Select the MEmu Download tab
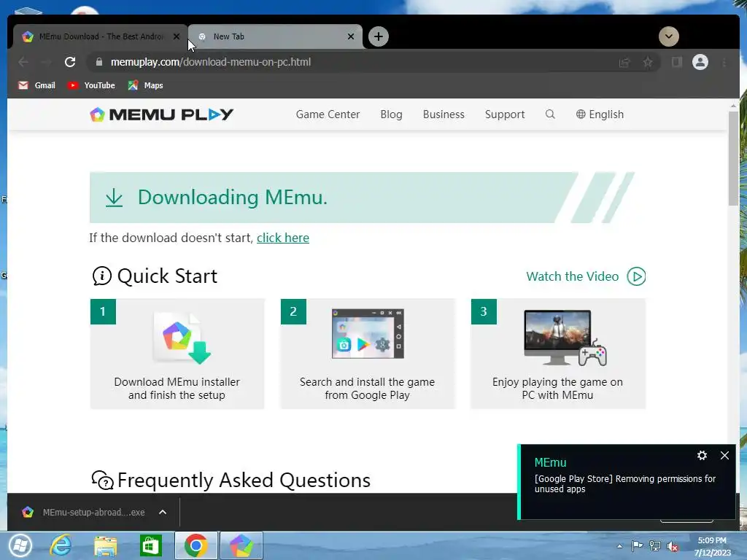The image size is (747, 560). point(100,36)
